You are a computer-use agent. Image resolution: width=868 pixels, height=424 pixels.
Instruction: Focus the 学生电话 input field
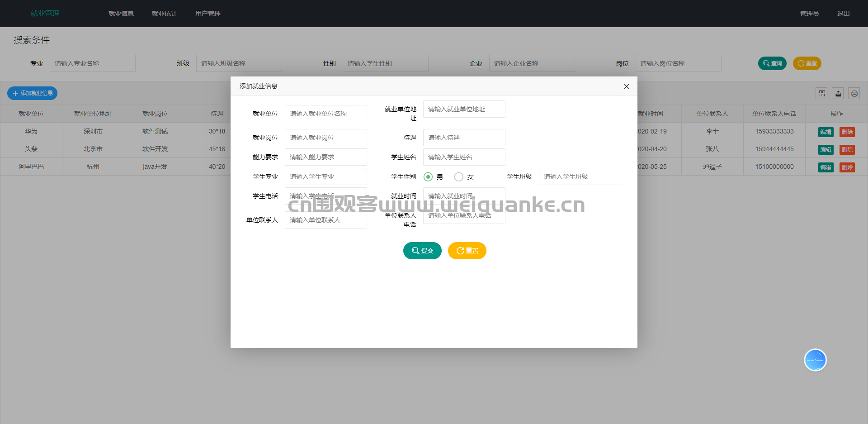[x=326, y=196]
